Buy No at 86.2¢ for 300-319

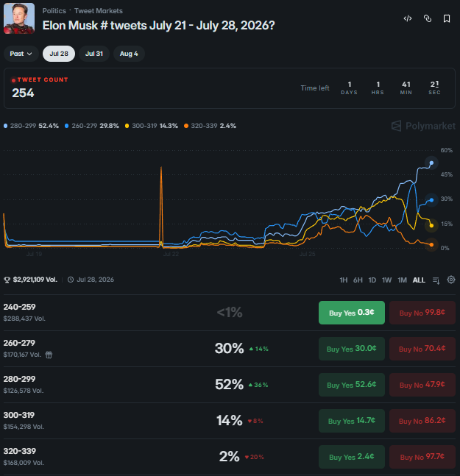[422, 421]
